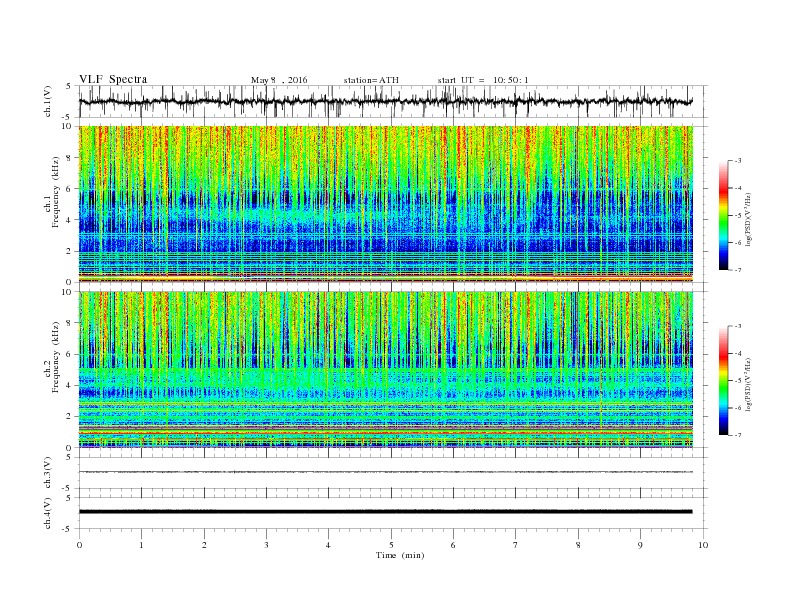This screenshot has width=792, height=612.
Task: Click time axis tick label "7"
Action: 516,545
